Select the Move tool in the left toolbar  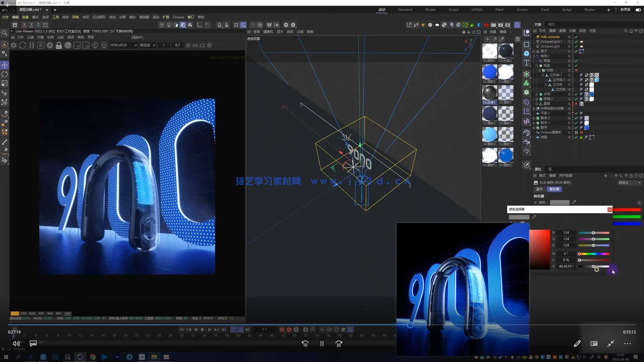pyautogui.click(x=5, y=65)
